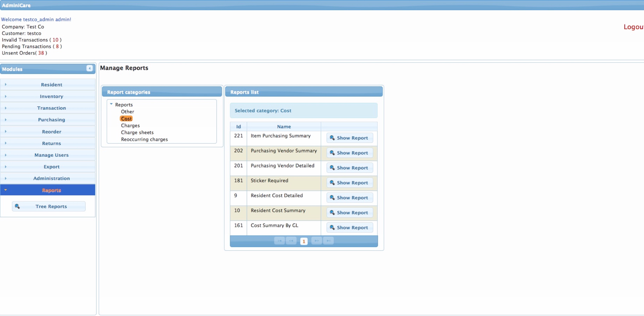644x316 pixels.
Task: Select the Charge sheets category
Action: [x=137, y=133]
